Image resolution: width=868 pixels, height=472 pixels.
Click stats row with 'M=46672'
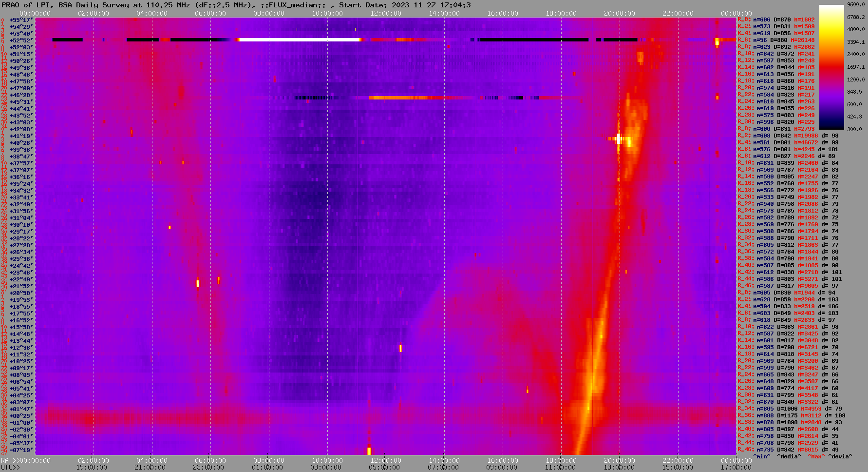[x=788, y=142]
